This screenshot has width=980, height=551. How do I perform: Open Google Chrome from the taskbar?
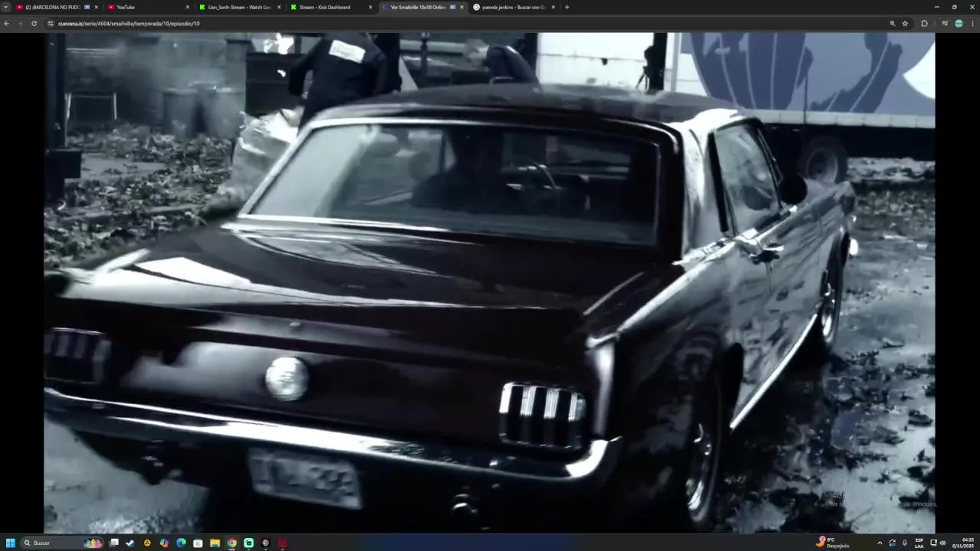point(232,543)
